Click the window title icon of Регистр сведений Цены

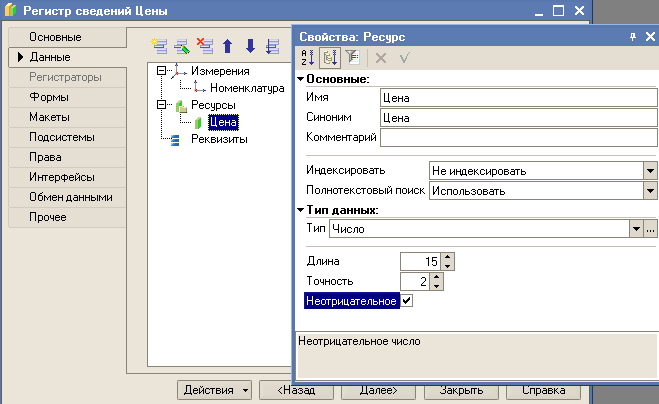10,10
